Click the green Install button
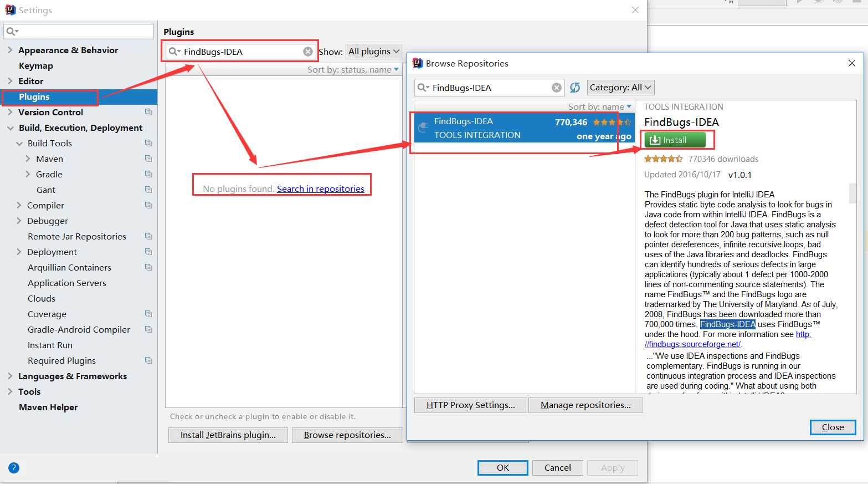868x484 pixels. tap(675, 140)
